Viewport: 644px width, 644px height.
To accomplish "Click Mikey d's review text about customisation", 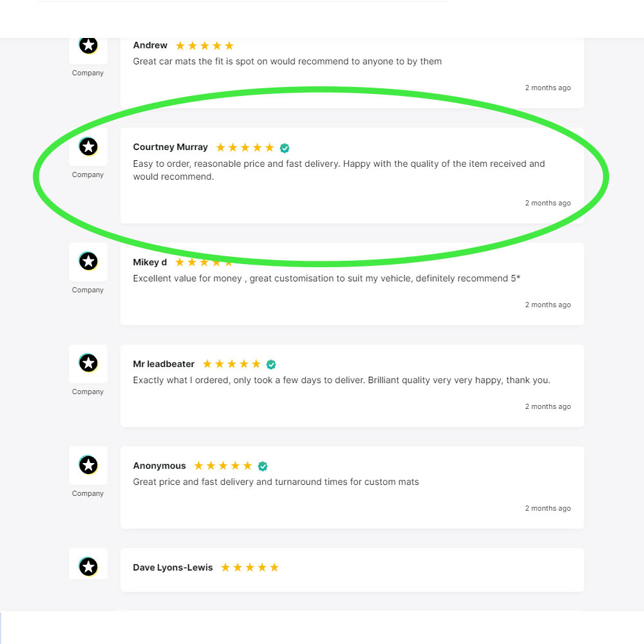I will click(x=327, y=278).
